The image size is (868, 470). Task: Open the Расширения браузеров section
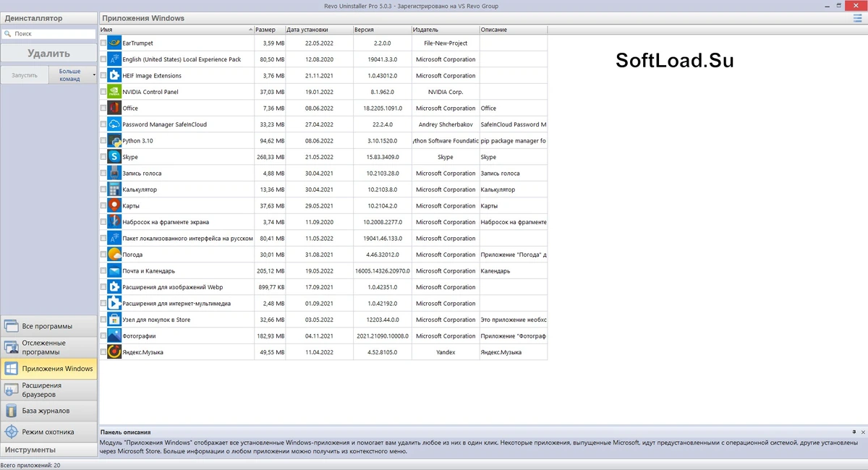click(x=48, y=390)
